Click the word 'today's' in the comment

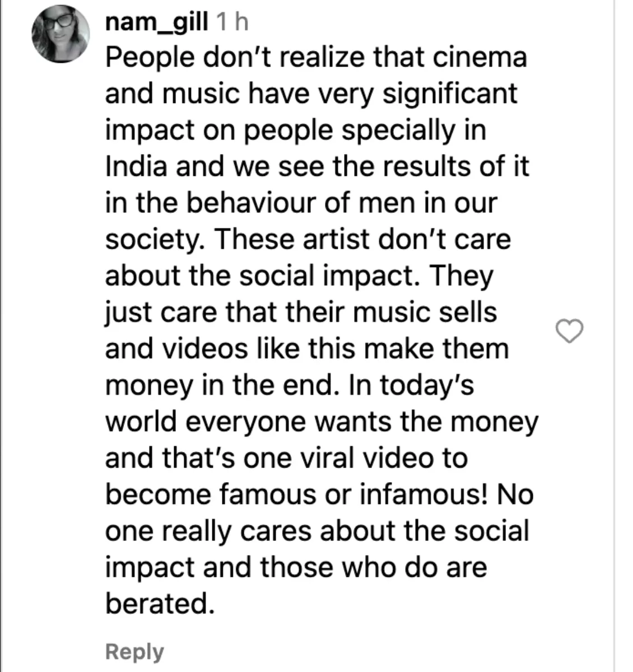pyautogui.click(x=427, y=385)
